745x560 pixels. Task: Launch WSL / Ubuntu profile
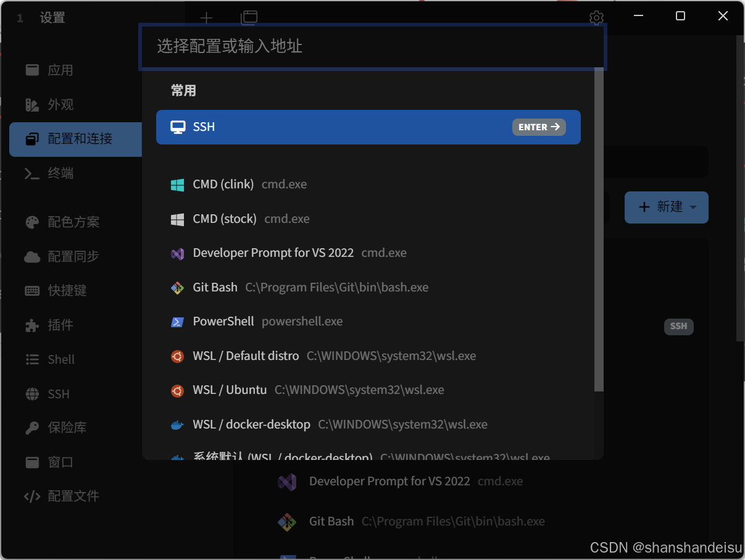[368, 390]
